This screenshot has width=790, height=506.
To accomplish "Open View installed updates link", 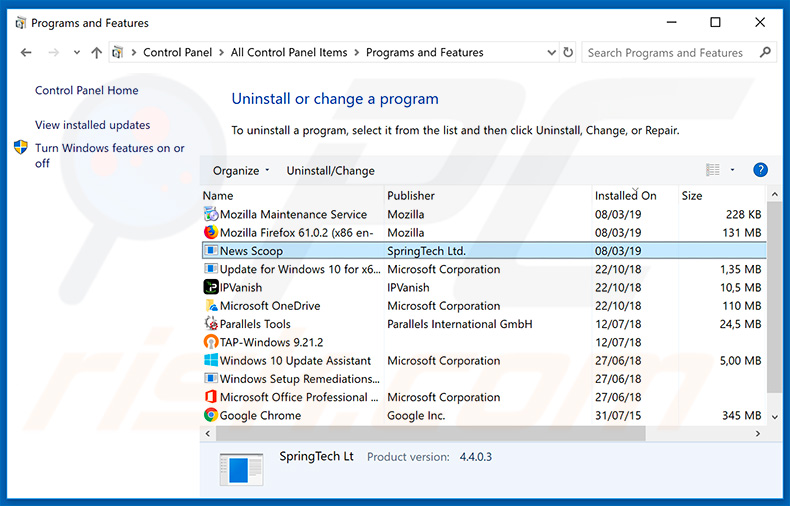I will point(93,125).
